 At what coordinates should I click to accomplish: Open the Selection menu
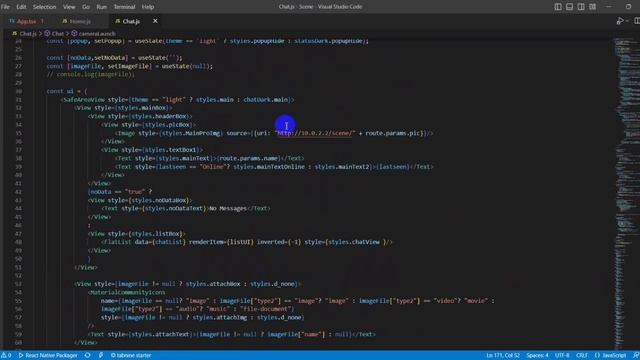[44, 7]
